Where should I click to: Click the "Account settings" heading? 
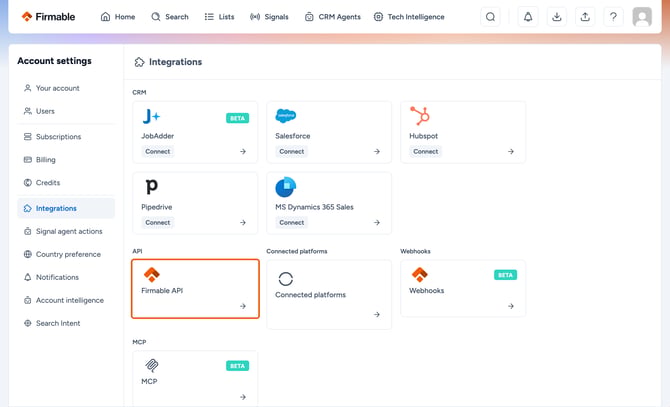click(x=54, y=61)
